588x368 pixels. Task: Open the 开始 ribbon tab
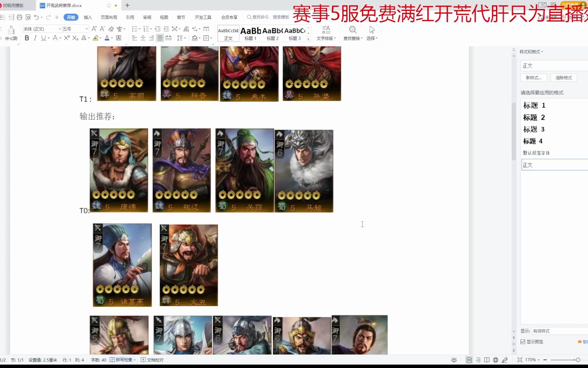click(71, 17)
